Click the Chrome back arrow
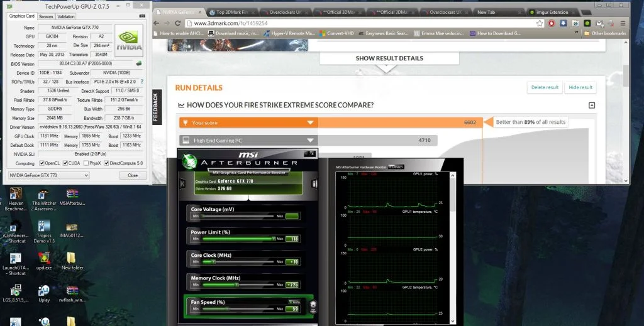The height and width of the screenshot is (326, 644). (x=157, y=23)
